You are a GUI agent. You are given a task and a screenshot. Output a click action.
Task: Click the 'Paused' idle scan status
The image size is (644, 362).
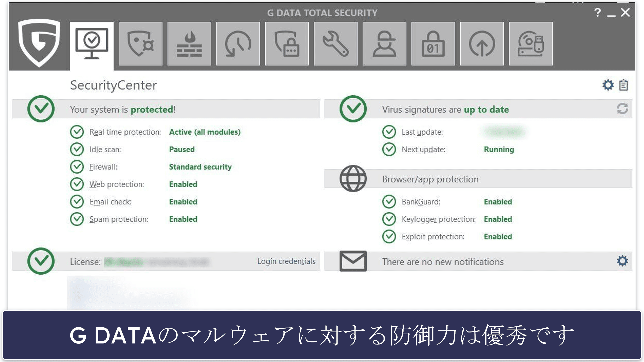pos(182,150)
